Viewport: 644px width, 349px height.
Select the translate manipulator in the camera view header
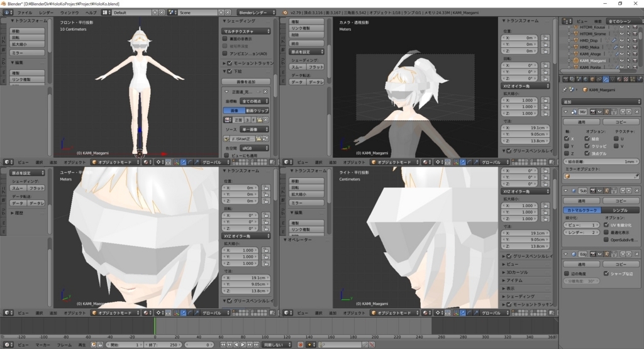[463, 162]
